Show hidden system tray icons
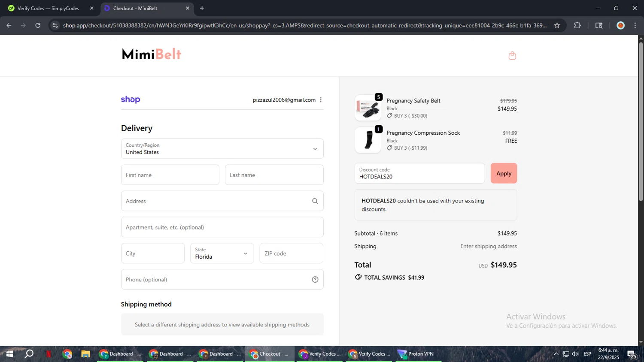The height and width of the screenshot is (362, 644). pyautogui.click(x=556, y=354)
